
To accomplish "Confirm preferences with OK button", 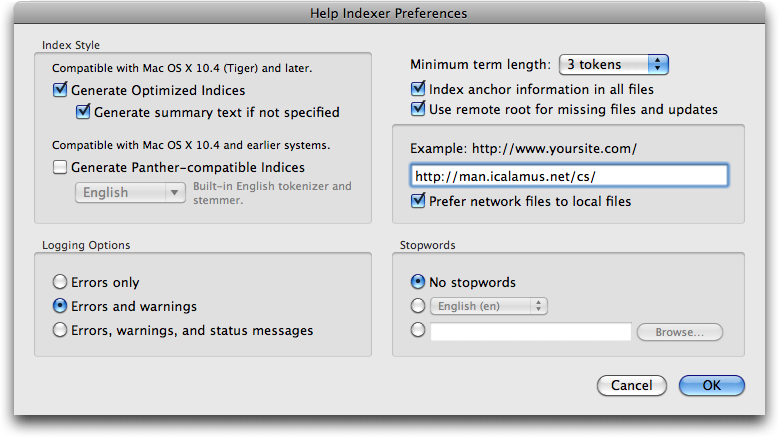I will 711,385.
